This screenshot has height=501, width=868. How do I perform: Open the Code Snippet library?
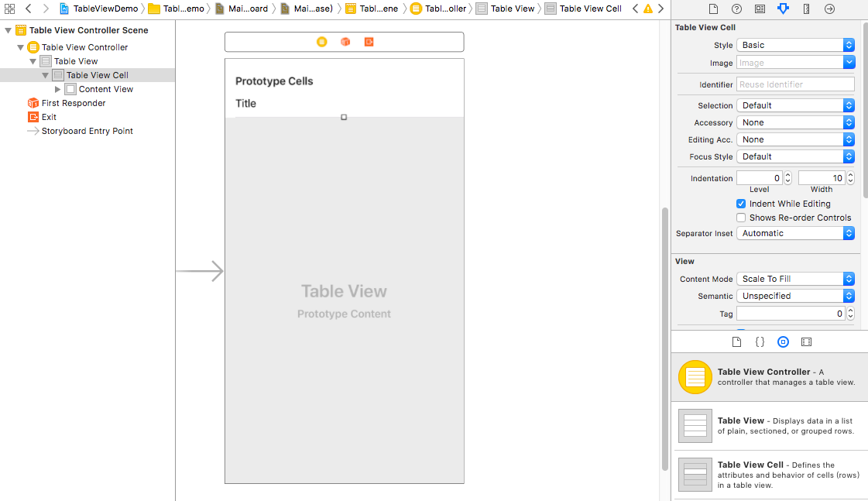click(x=760, y=341)
